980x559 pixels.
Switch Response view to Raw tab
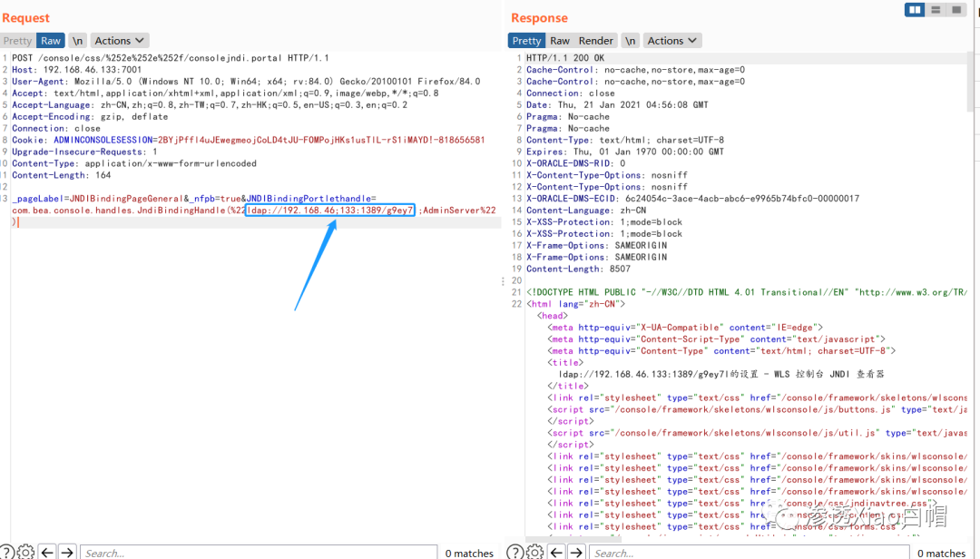point(559,41)
